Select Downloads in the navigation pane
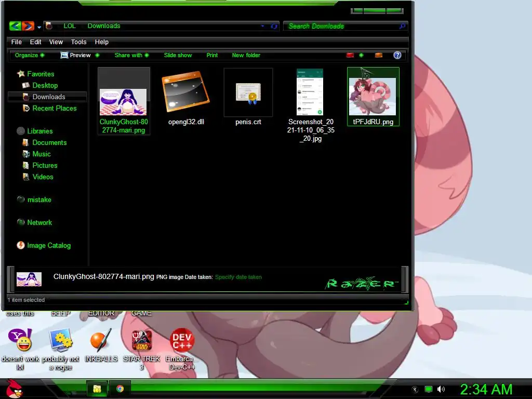Image resolution: width=532 pixels, height=399 pixels. coord(49,97)
